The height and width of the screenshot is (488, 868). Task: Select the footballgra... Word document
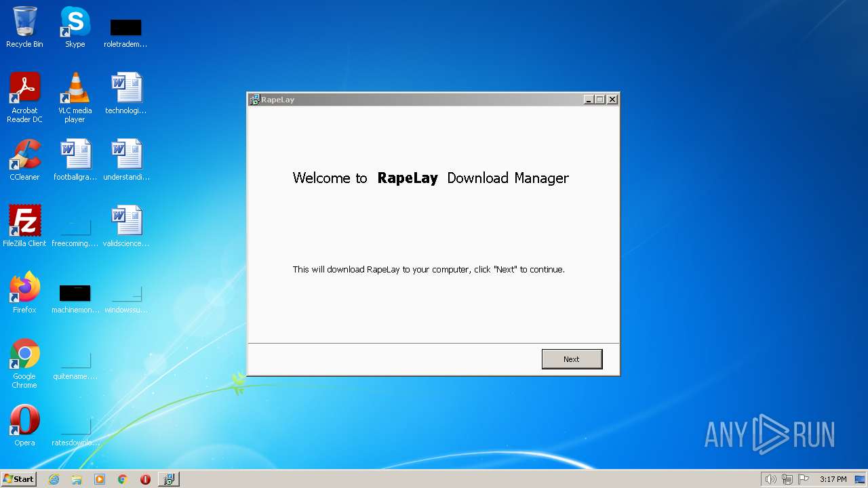pos(75,160)
